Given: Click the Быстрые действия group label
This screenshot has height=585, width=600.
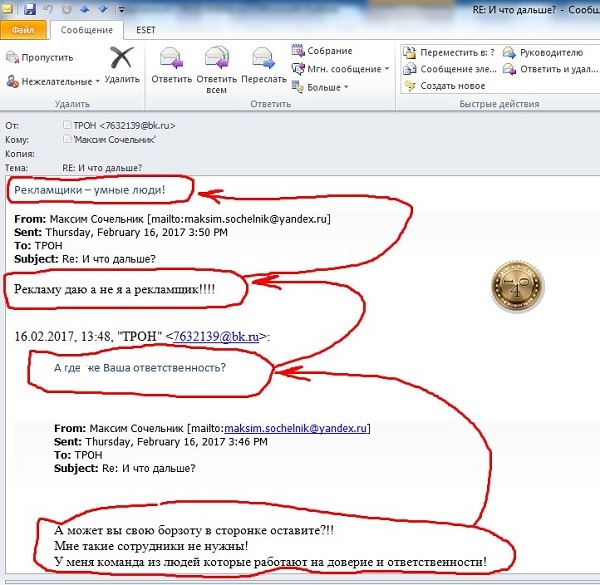Looking at the screenshot, I should pyautogui.click(x=499, y=104).
